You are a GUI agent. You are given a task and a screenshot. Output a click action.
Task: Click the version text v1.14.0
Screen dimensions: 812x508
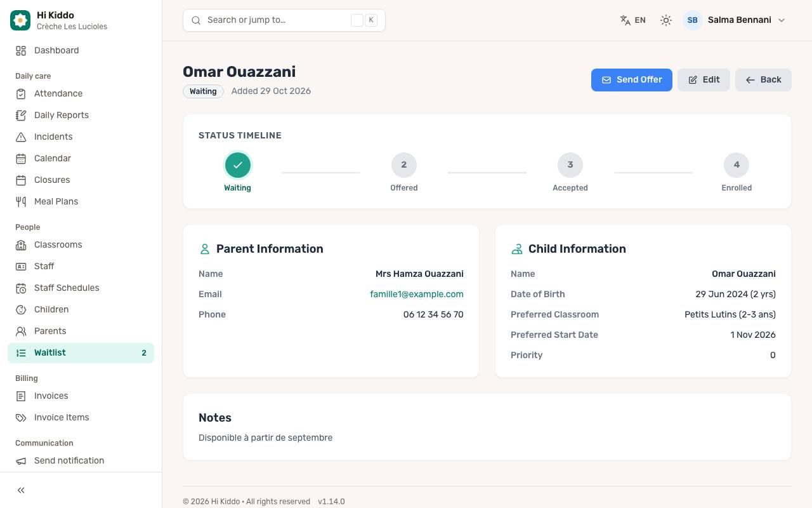[x=331, y=502]
